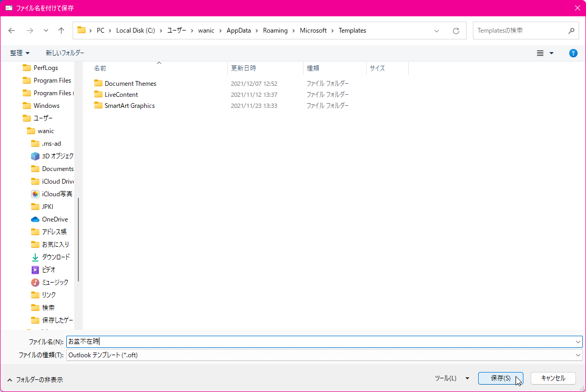586x392 pixels.
Task: Select AppData in the breadcrumb path
Action: 239,31
